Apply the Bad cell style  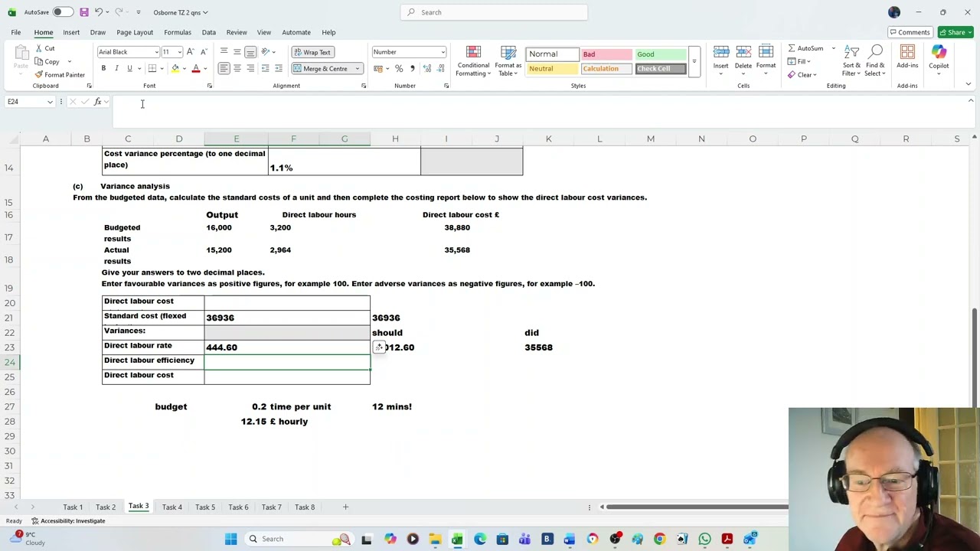click(606, 54)
